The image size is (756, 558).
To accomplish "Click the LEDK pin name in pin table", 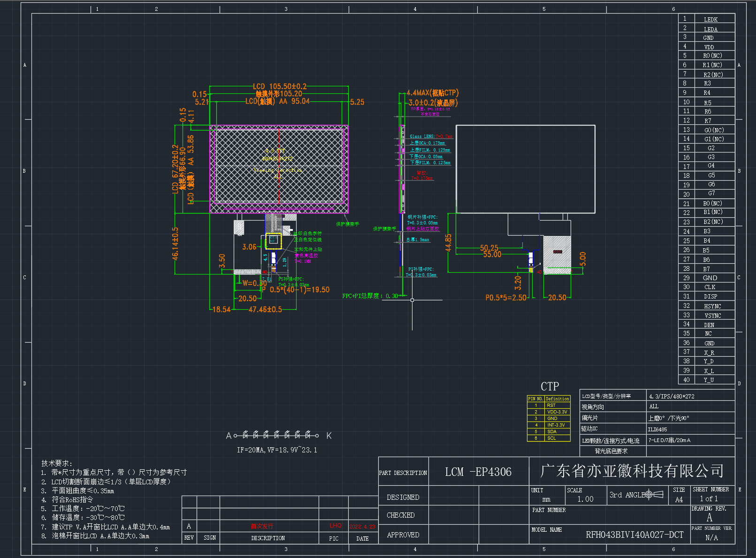I will click(710, 20).
